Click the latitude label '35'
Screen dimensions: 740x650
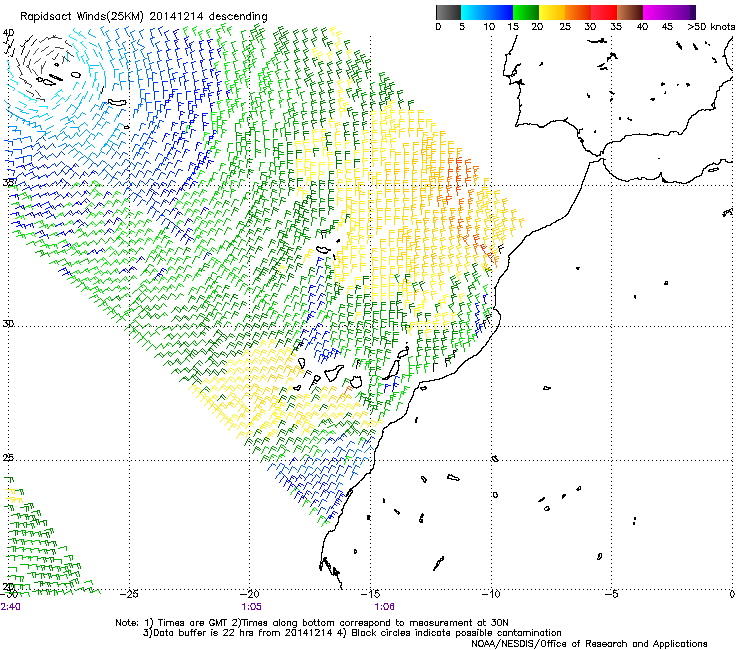[x=8, y=182]
